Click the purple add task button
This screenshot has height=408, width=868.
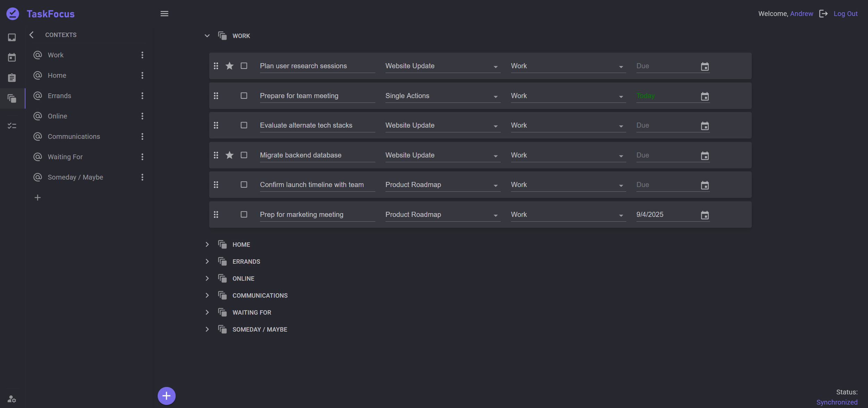pos(166,395)
